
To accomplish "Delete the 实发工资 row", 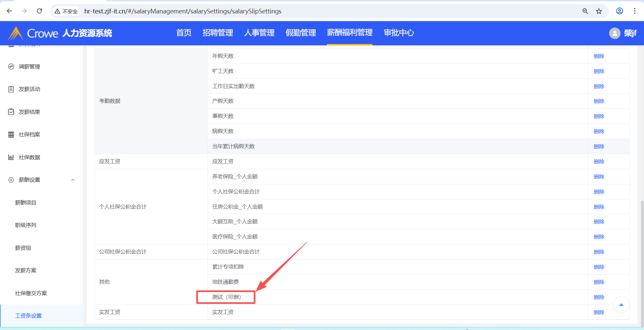I will (x=599, y=312).
